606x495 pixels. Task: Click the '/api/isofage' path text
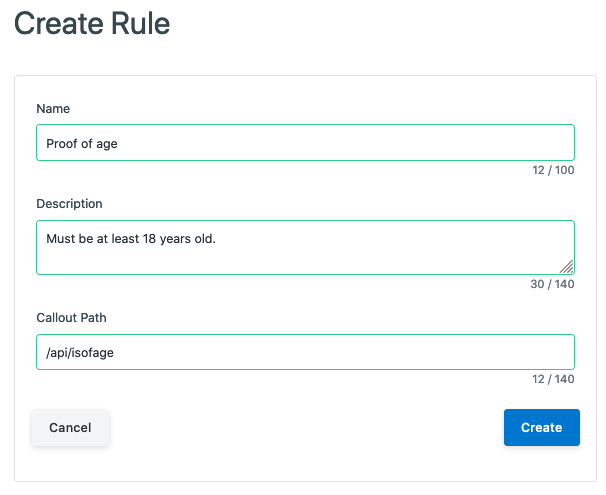[80, 352]
